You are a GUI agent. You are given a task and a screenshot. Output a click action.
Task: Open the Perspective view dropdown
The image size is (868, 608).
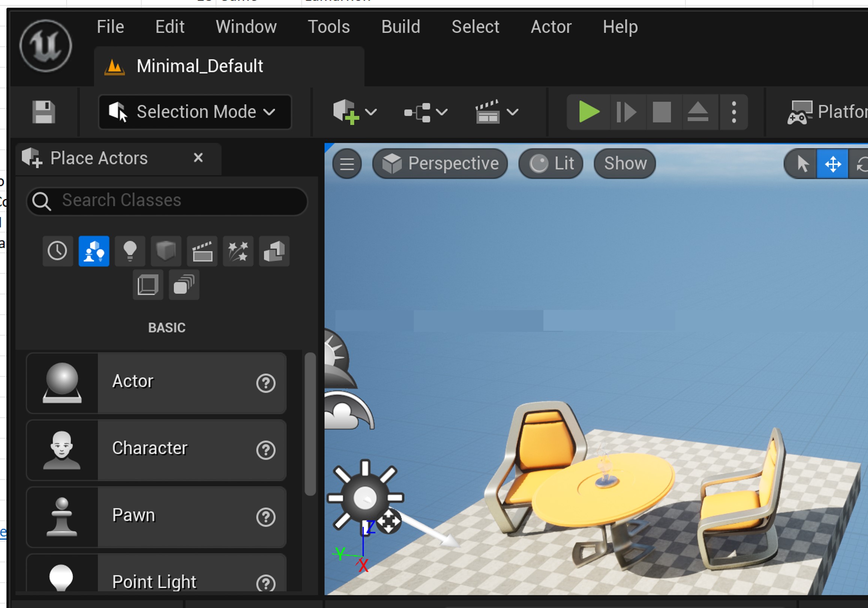440,164
